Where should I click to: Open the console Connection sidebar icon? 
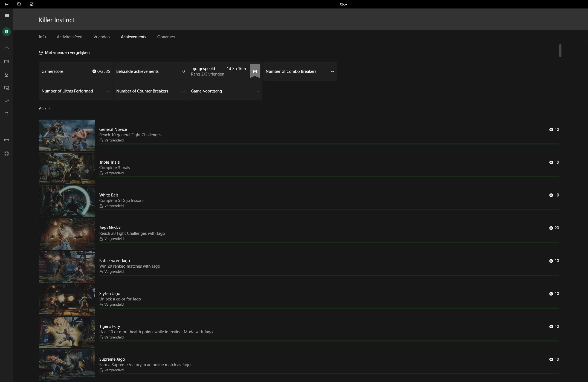tap(7, 140)
